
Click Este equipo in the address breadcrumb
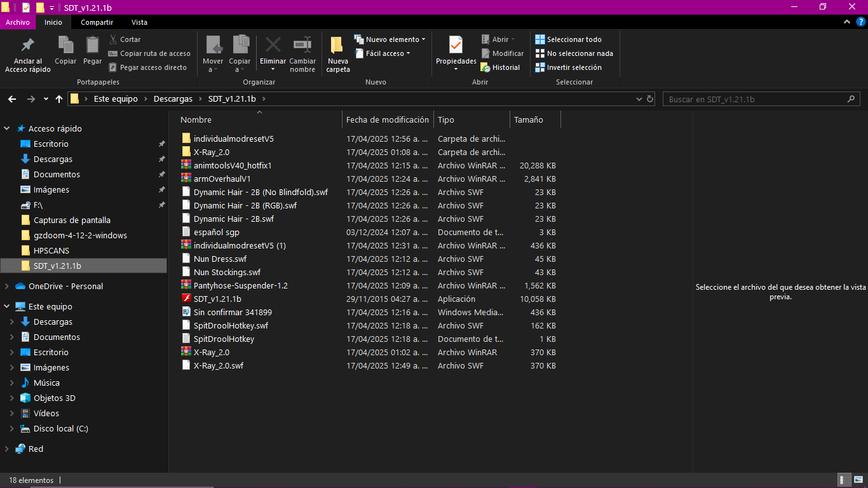point(116,99)
